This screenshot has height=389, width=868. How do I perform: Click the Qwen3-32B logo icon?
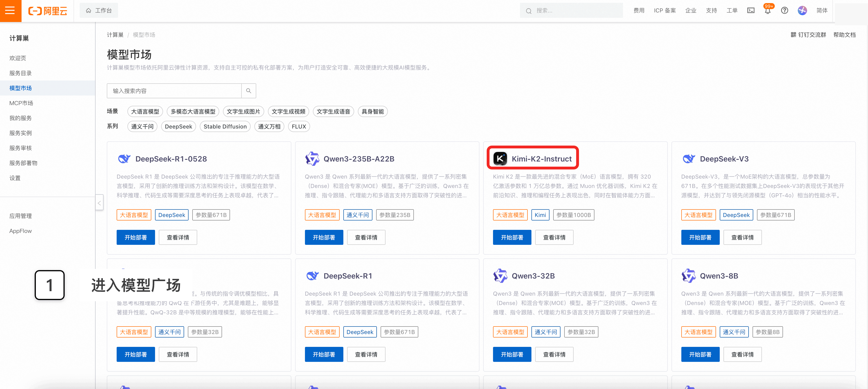pos(500,276)
